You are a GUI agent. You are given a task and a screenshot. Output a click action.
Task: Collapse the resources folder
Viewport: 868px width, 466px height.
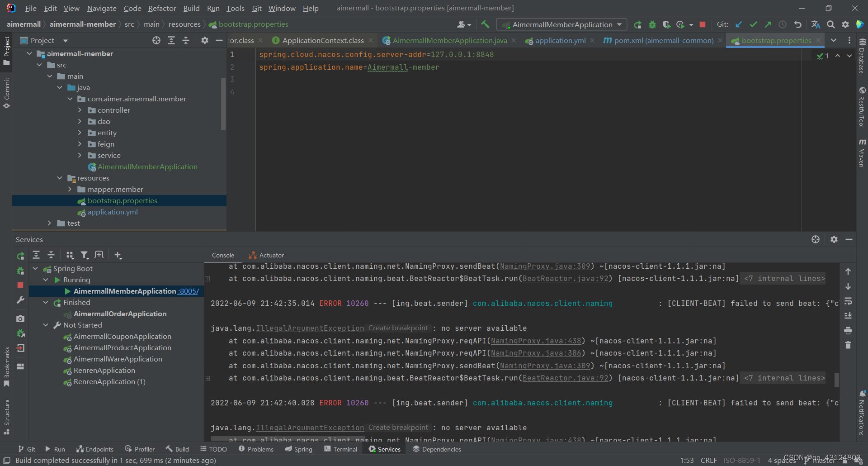tap(60, 178)
